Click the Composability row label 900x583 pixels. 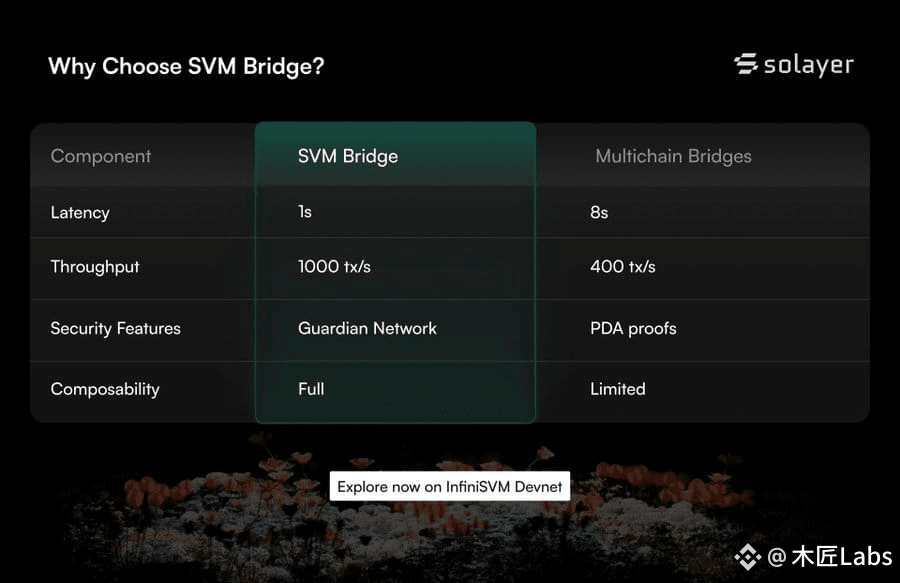105,389
